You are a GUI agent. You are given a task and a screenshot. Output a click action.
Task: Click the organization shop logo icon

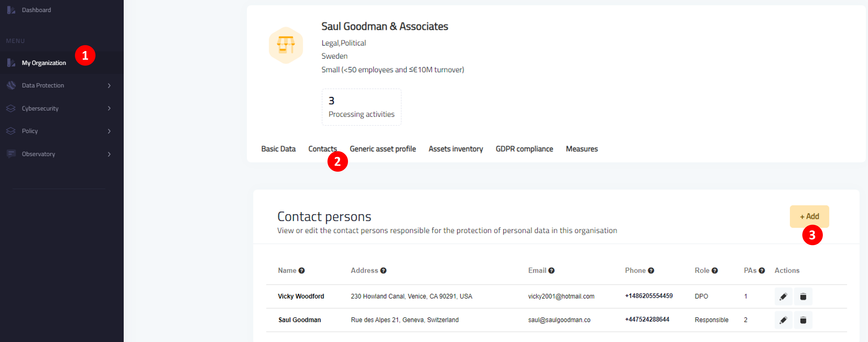[286, 46]
